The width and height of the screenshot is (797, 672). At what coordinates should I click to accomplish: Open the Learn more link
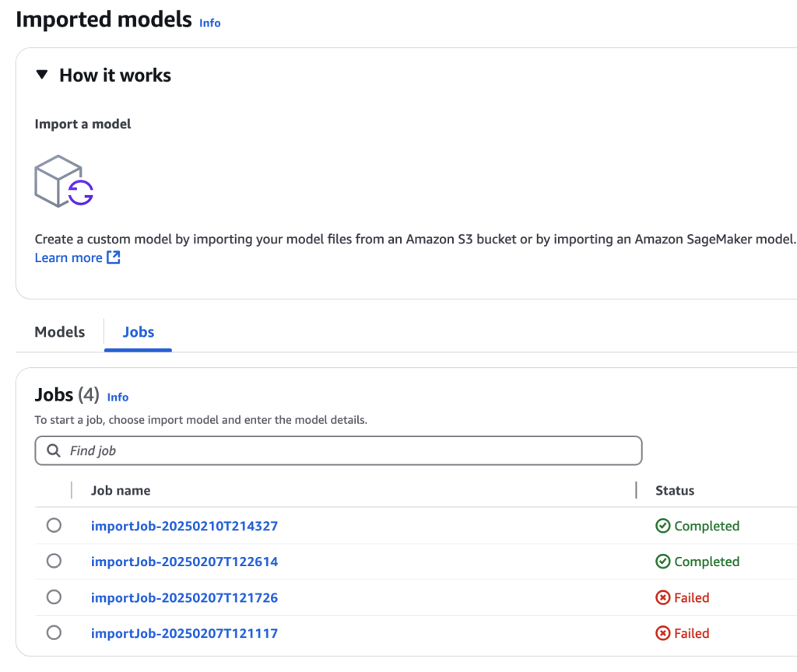click(68, 257)
